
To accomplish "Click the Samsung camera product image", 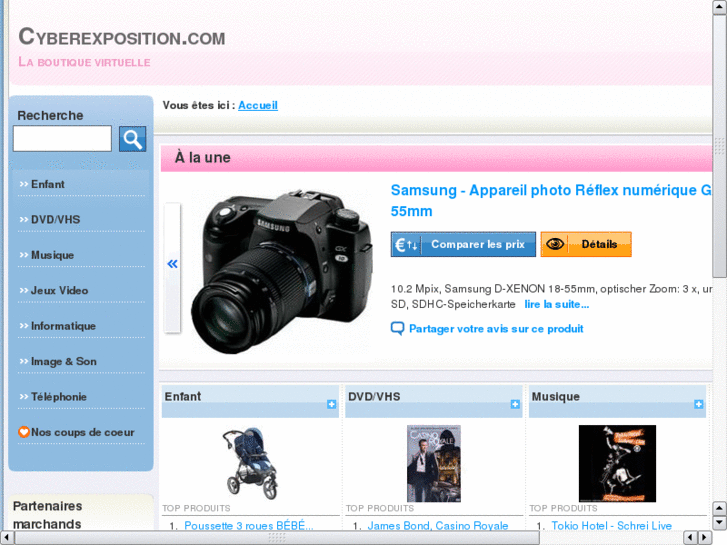I will (281, 271).
